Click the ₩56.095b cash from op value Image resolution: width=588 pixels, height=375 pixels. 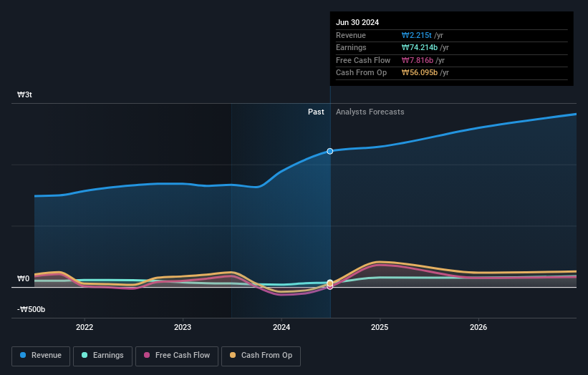click(420, 73)
